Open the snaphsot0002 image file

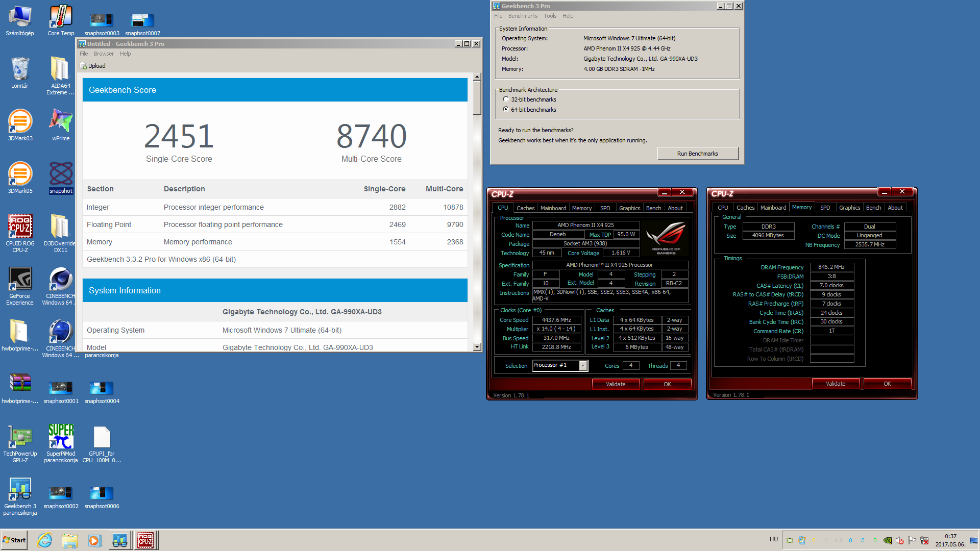tap(61, 497)
